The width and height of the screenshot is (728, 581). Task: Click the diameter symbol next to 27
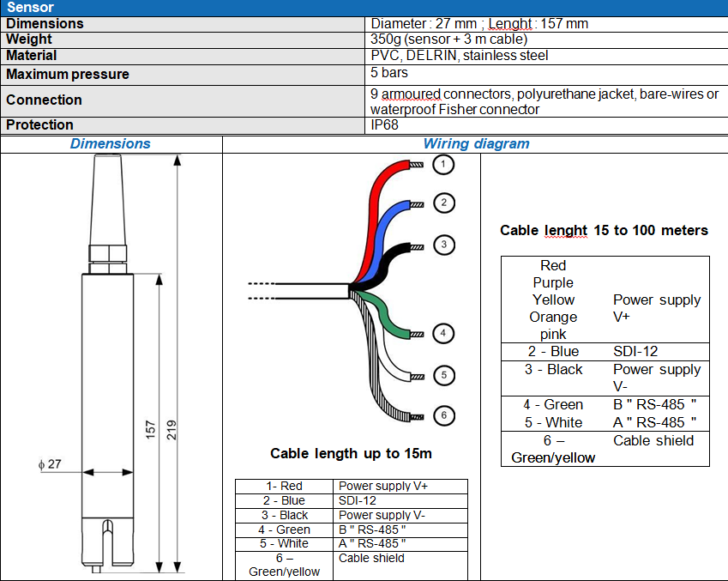[40, 464]
